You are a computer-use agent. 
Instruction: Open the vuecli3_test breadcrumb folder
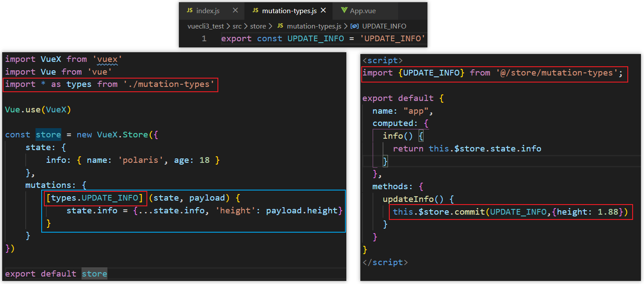point(206,26)
